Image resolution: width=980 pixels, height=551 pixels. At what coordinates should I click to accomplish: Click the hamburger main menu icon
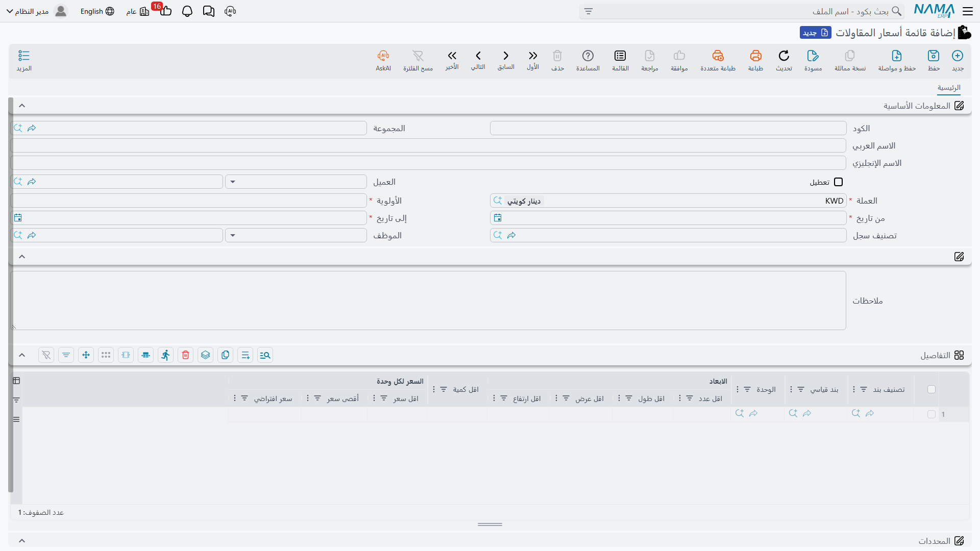968,11
